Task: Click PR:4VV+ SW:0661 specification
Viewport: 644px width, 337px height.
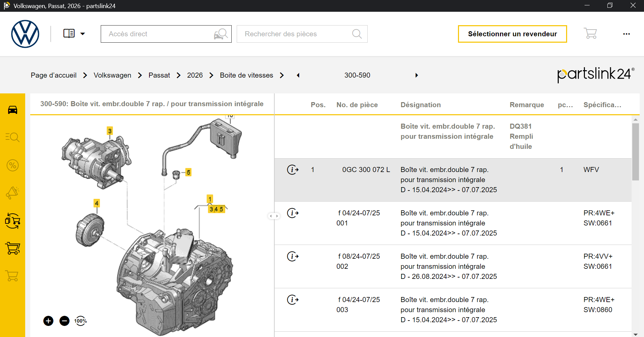Action: point(599,261)
